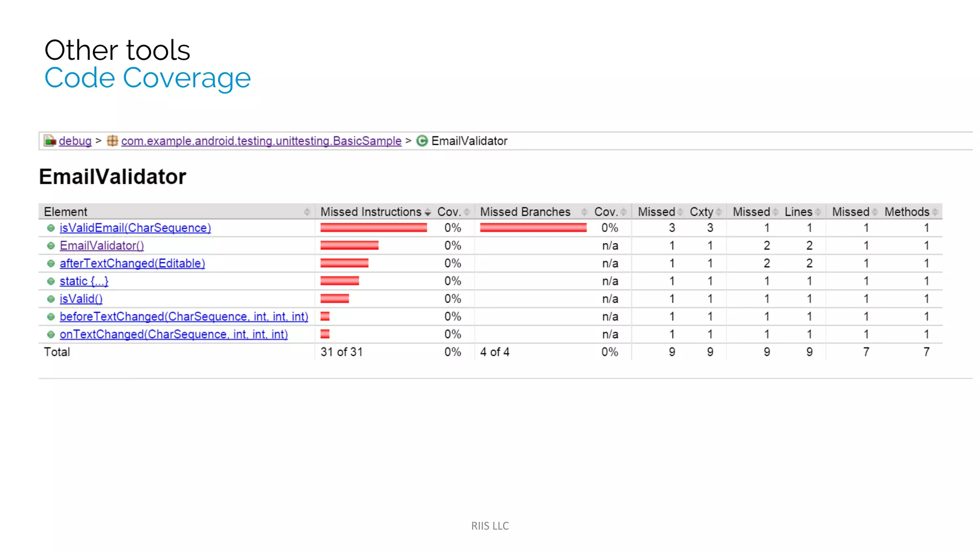Image resolution: width=980 pixels, height=551 pixels.
Task: Open com.example.android.testing.unittesting.BasicSample package link
Action: click(x=261, y=141)
